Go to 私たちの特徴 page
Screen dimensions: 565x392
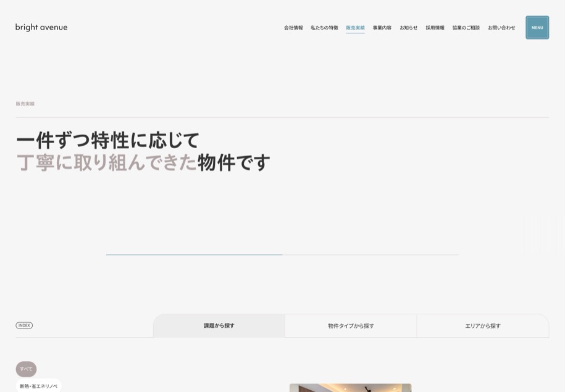324,28
